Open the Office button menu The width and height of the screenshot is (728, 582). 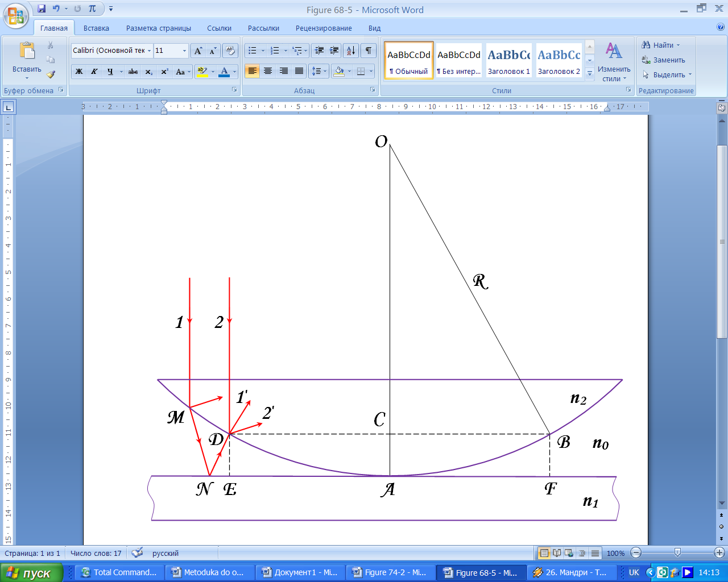16,15
